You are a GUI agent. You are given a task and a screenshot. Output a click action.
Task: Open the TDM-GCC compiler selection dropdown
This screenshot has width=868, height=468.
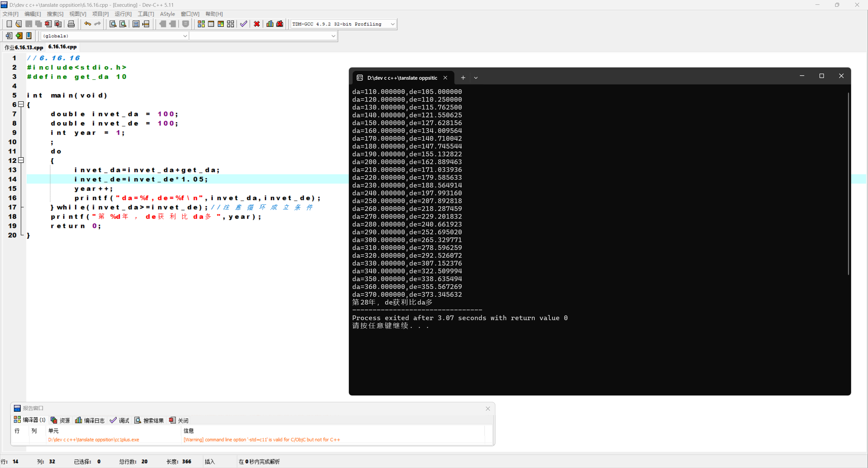pos(392,24)
